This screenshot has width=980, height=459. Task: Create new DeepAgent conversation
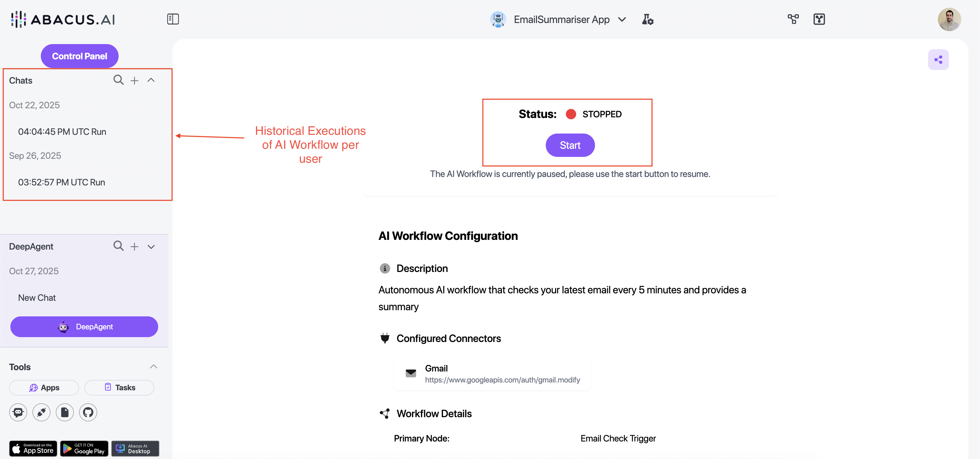(x=134, y=247)
